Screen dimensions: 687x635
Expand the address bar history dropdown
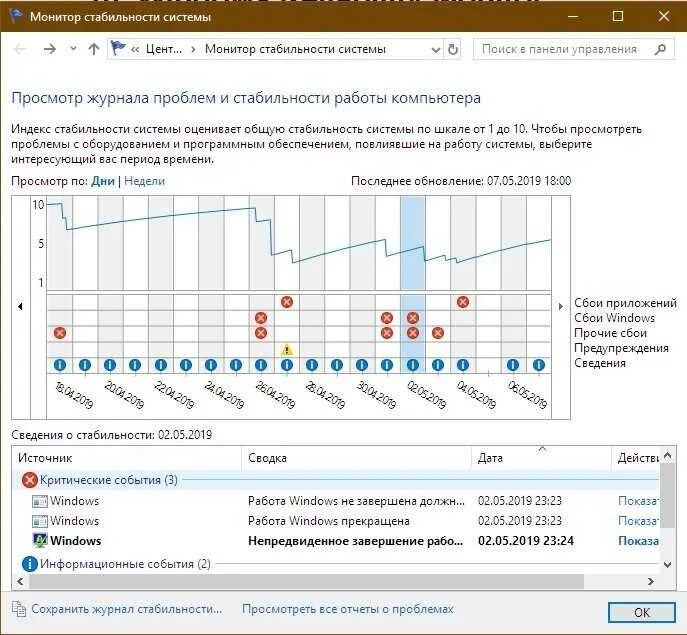pos(436,50)
